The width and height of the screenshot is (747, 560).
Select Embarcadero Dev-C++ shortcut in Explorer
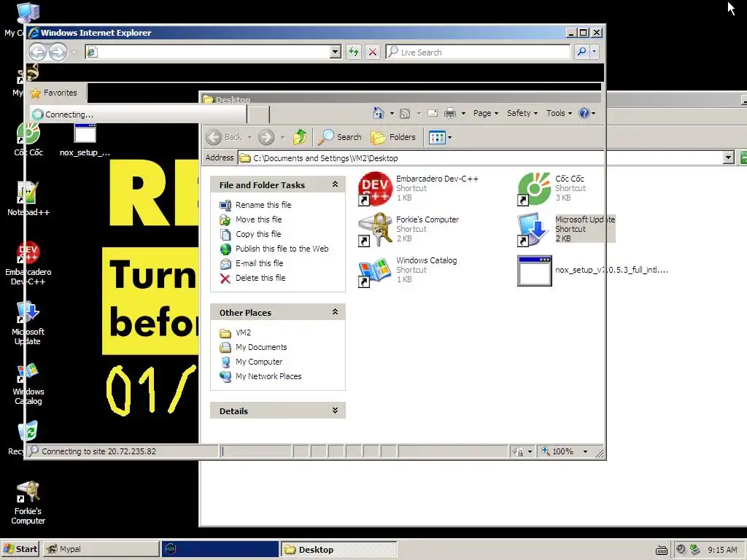tap(418, 188)
